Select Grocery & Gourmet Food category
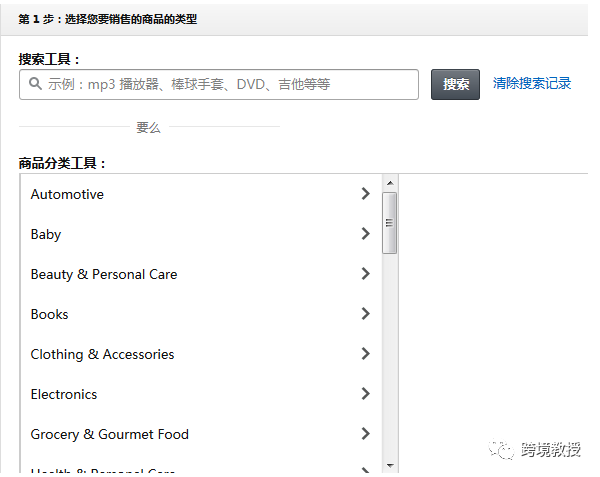Viewport: 600px width, 477px height. tap(110, 435)
